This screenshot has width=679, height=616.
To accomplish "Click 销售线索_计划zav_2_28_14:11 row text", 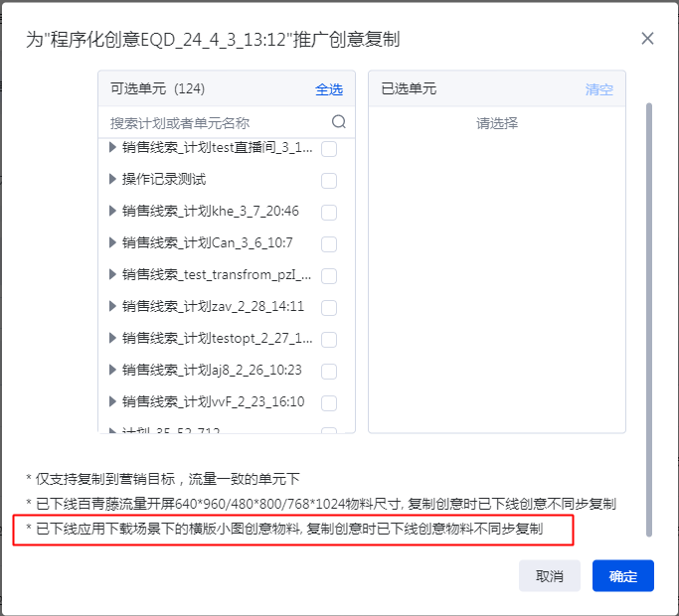I will pos(213,306).
